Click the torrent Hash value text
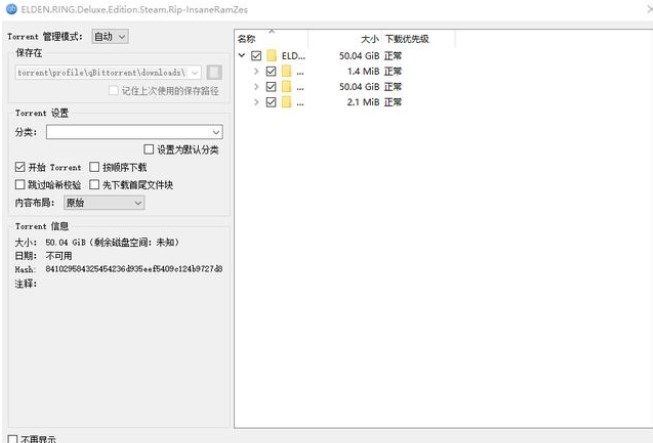 click(134, 269)
